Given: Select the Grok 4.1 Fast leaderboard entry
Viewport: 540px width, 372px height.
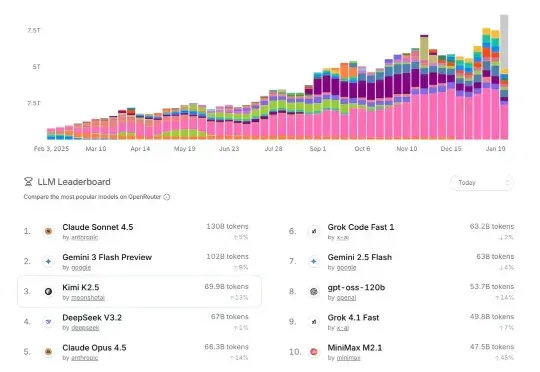Looking at the screenshot, I should [x=402, y=322].
